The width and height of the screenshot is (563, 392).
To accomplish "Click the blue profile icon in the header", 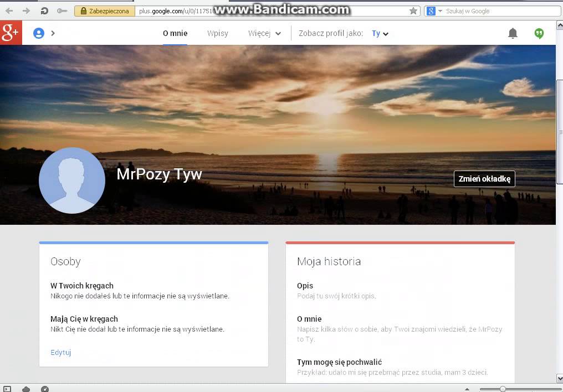I will 39,33.
